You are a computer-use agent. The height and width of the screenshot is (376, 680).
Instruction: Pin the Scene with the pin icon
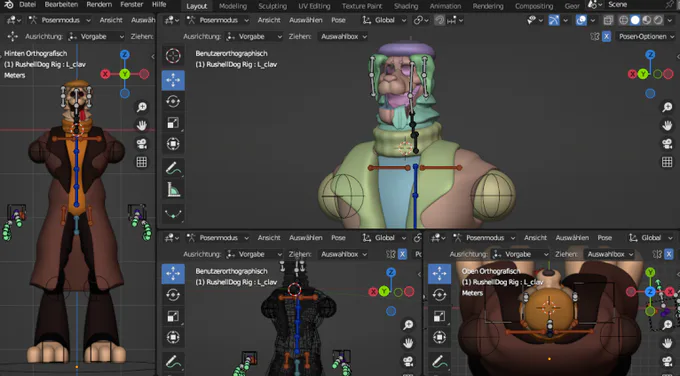point(671,5)
